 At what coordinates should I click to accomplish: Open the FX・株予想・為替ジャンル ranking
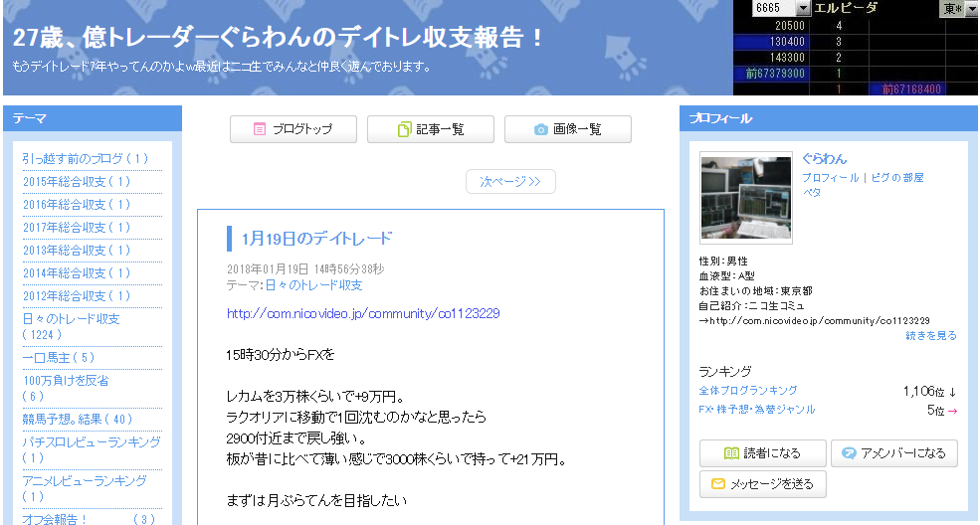756,410
